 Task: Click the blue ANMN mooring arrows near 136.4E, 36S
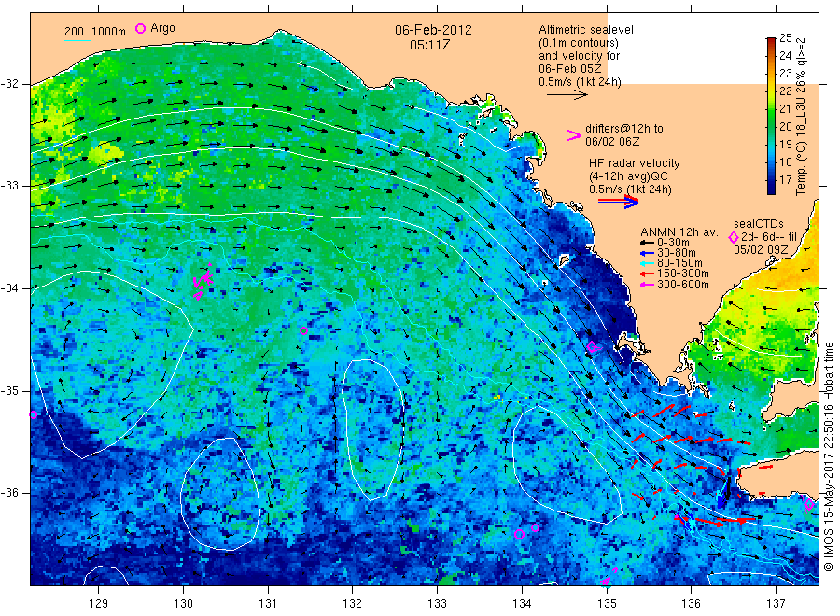click(x=723, y=493)
